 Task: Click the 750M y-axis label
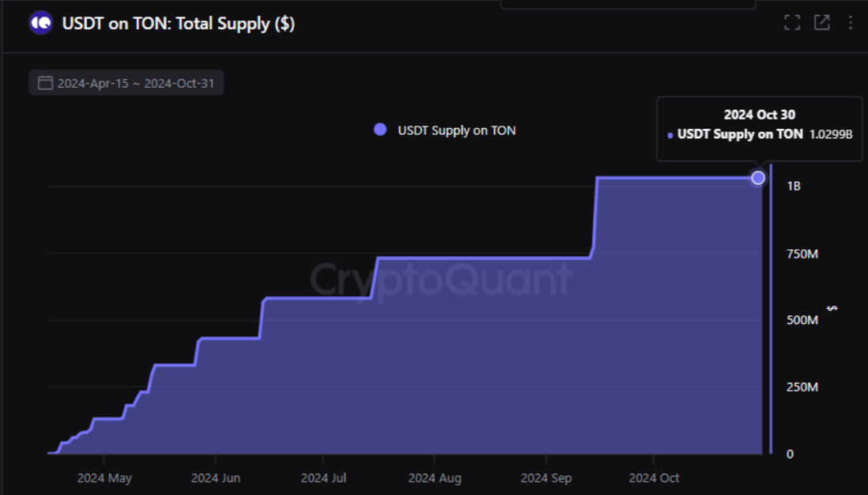pyautogui.click(x=802, y=254)
